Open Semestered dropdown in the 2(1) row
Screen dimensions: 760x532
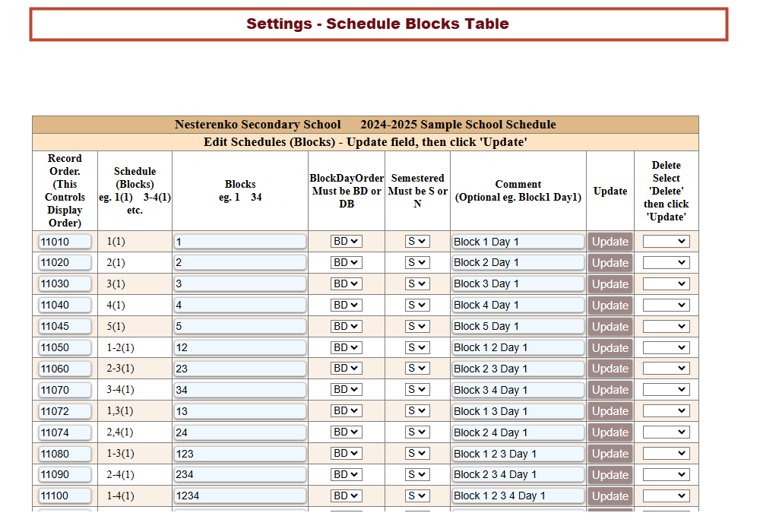coord(417,263)
